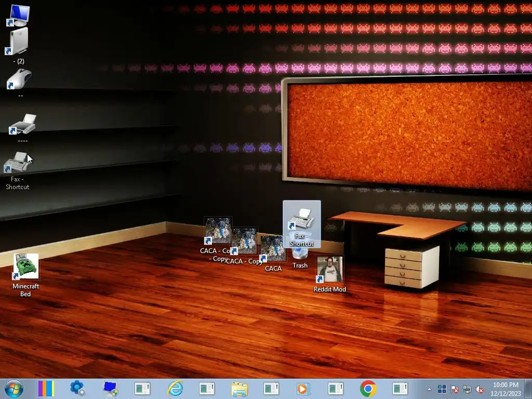Image resolution: width=532 pixels, height=399 pixels.
Task: Select the shortcut labeled just CACA
Action: pos(273,253)
